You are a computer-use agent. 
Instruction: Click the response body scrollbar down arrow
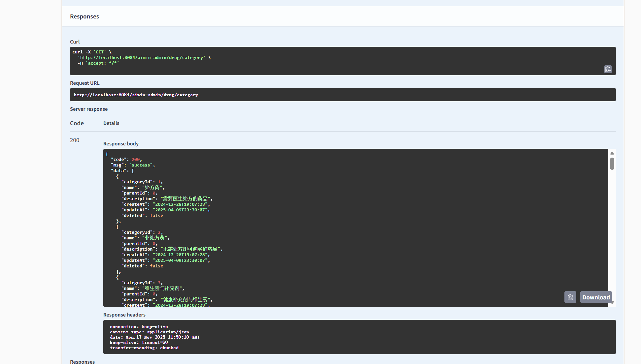pos(612,303)
